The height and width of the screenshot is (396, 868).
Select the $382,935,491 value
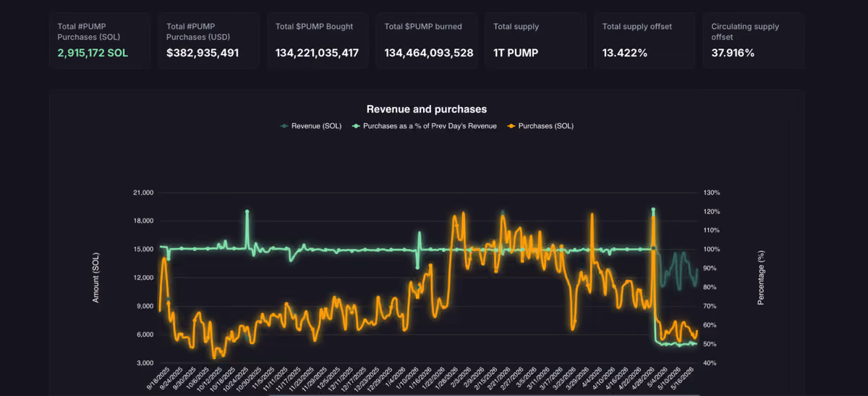[x=203, y=53]
